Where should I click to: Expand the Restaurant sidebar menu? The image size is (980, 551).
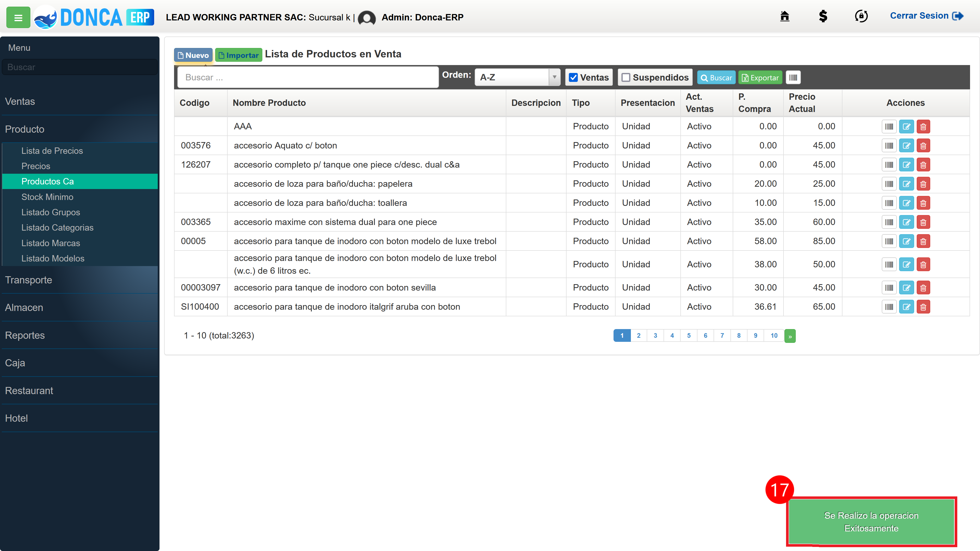80,391
